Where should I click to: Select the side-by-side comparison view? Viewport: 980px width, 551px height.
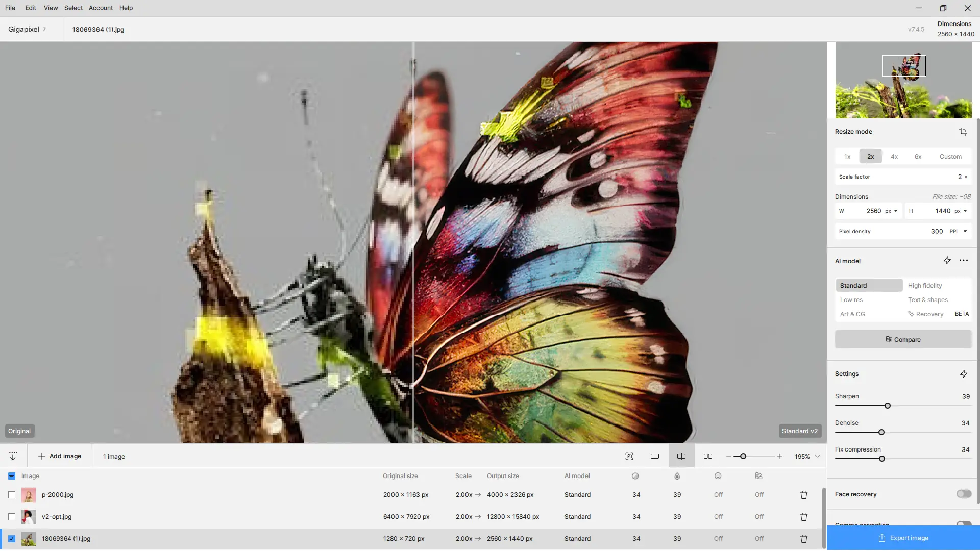point(707,456)
